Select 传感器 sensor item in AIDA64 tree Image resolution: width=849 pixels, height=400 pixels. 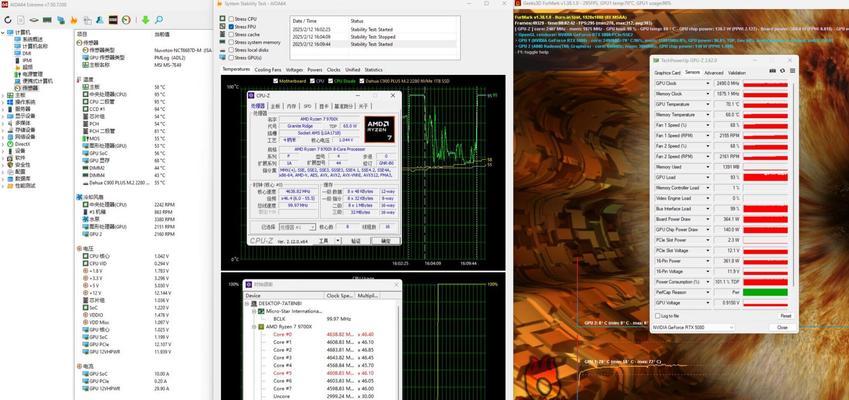pyautogui.click(x=27, y=88)
